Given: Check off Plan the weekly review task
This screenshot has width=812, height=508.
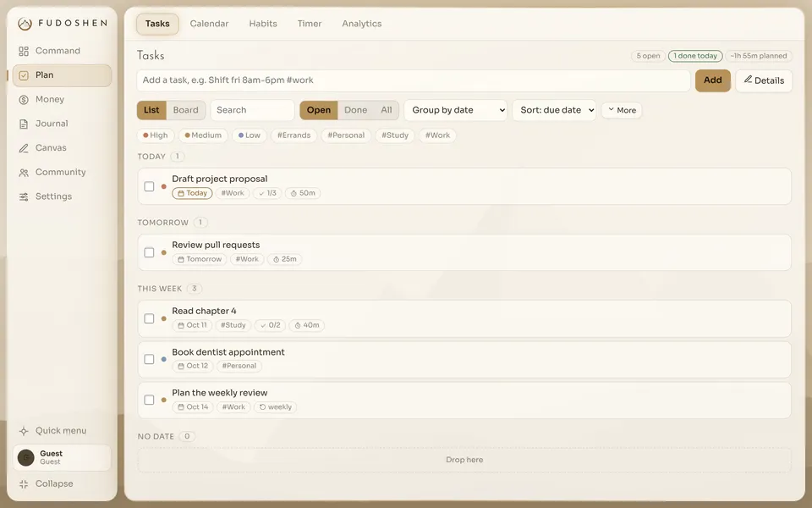Looking at the screenshot, I should click(149, 400).
